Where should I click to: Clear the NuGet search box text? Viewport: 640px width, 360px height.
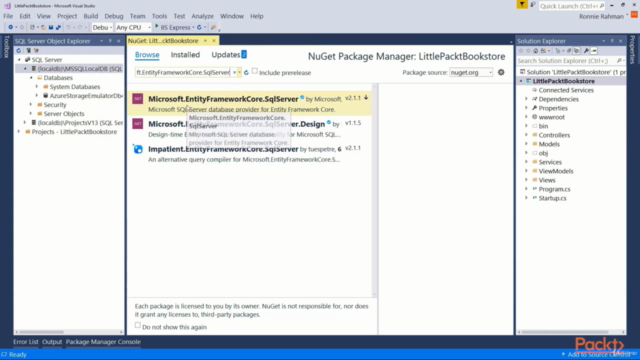[234, 72]
